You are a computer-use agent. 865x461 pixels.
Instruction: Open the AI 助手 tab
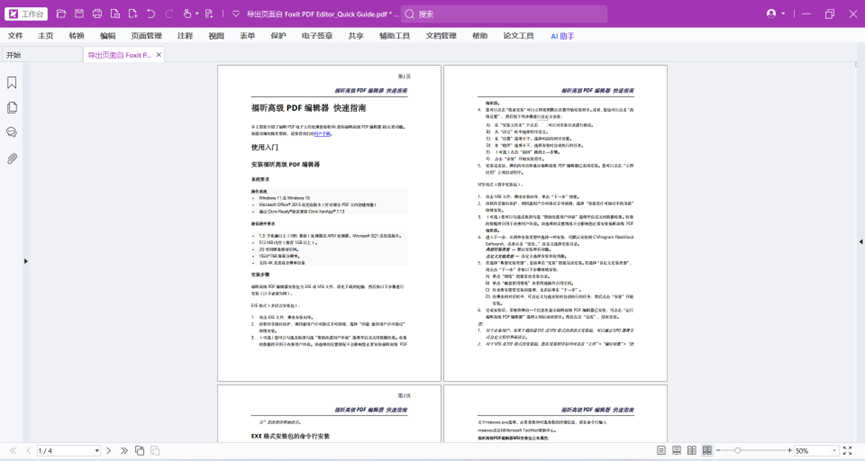tap(563, 36)
